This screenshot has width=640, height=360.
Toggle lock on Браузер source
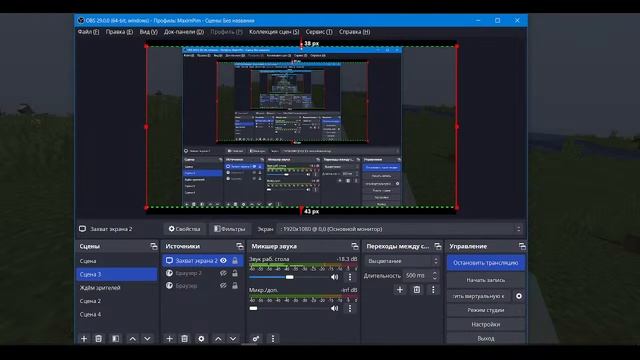pos(235,286)
